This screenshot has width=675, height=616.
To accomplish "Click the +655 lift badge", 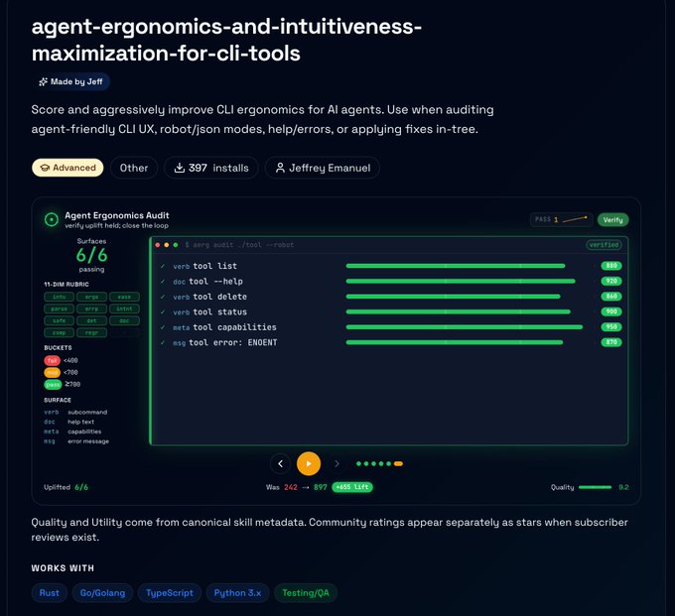I will 352,487.
